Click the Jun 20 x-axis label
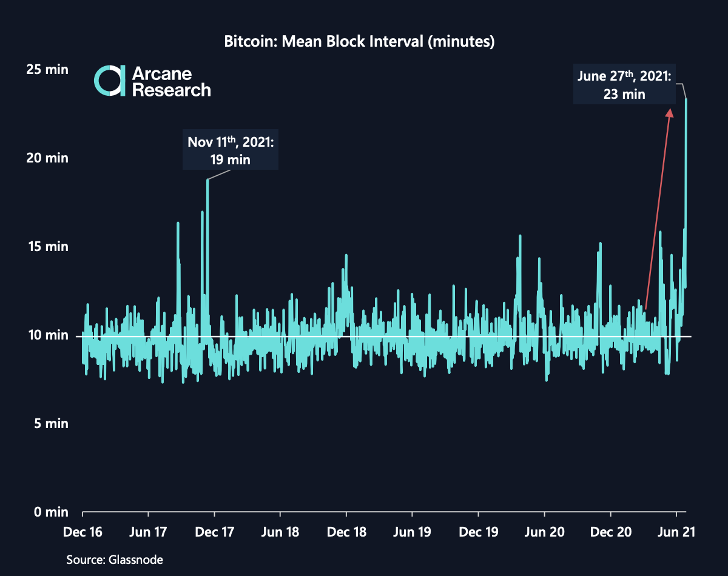728x576 pixels. click(x=544, y=532)
